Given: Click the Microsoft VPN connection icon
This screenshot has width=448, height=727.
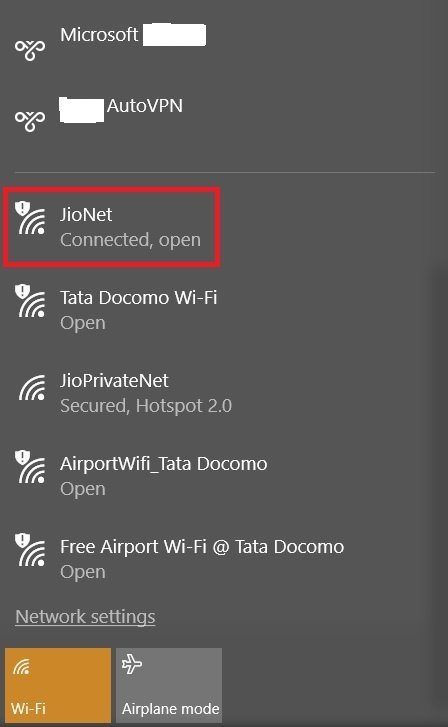Looking at the screenshot, I should point(30,50).
